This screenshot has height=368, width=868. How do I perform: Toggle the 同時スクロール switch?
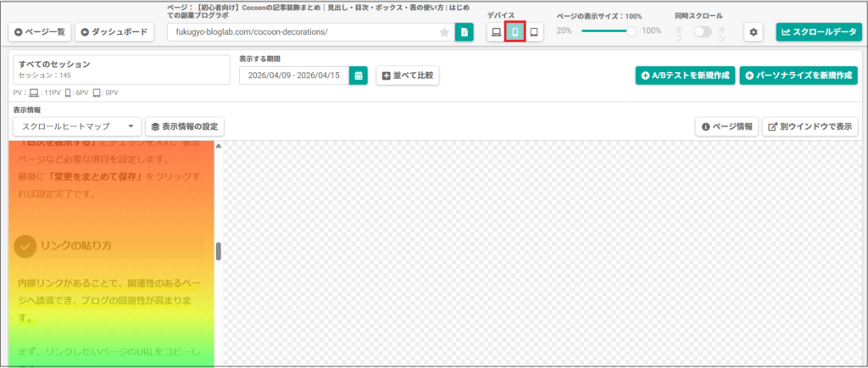click(x=703, y=32)
